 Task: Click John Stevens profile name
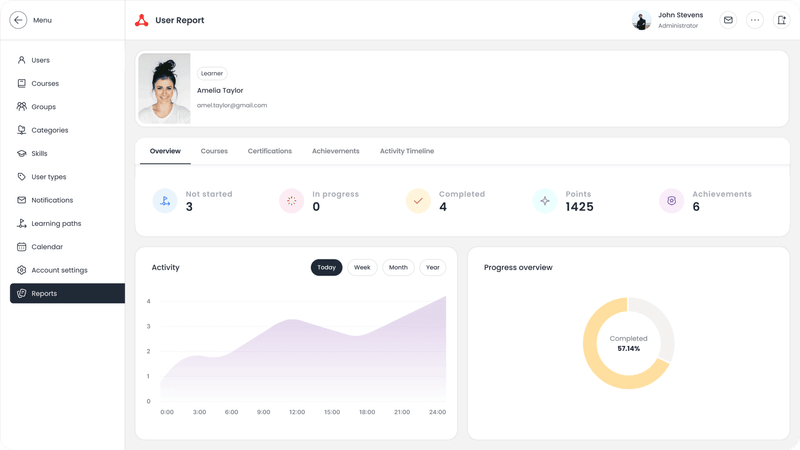[x=680, y=15]
